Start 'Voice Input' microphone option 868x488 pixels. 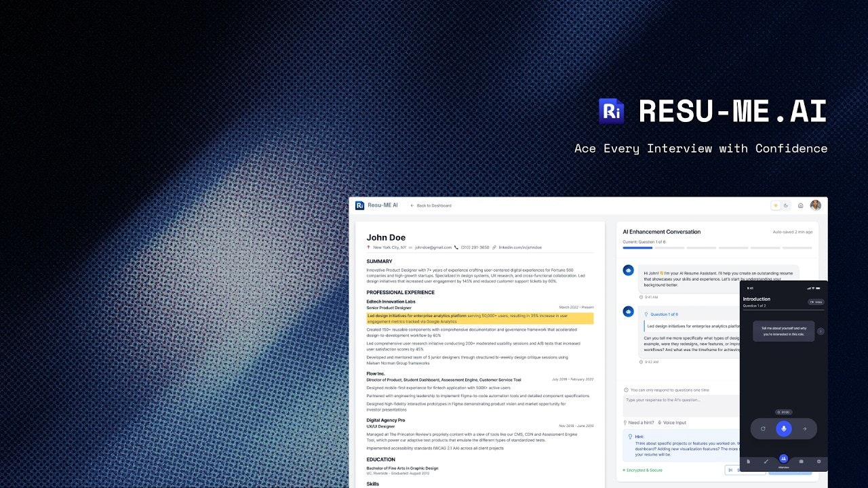coord(672,423)
